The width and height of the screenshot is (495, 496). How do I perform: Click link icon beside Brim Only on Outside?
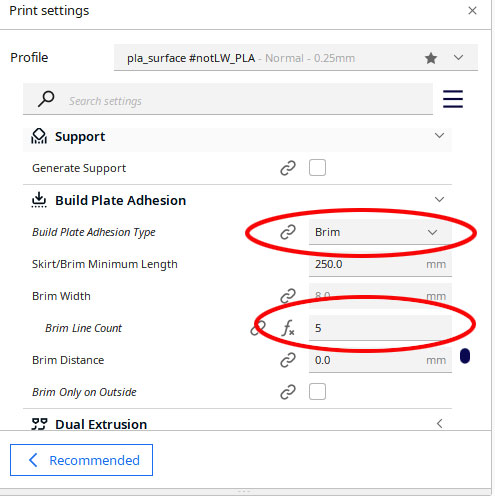click(x=288, y=392)
